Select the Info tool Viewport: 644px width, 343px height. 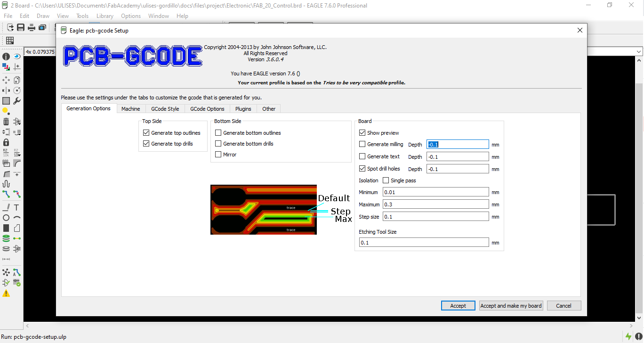(6, 57)
